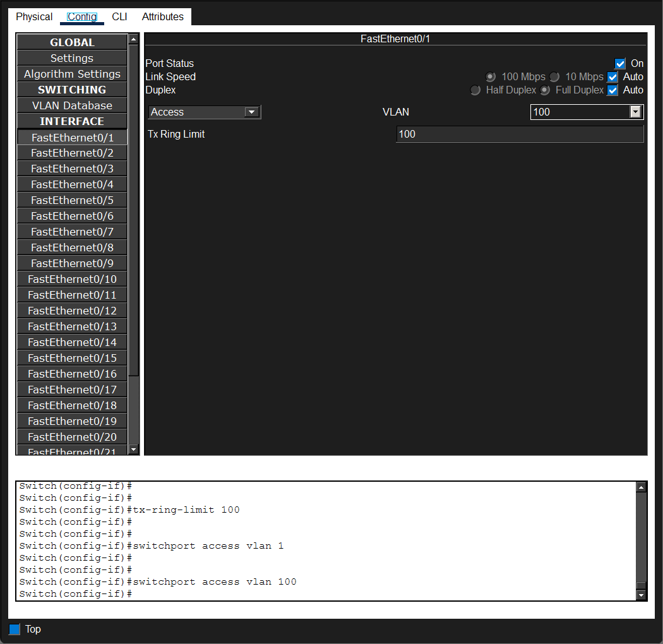Image resolution: width=663 pixels, height=644 pixels.
Task: Click console output scroll down arrow
Action: point(641,595)
